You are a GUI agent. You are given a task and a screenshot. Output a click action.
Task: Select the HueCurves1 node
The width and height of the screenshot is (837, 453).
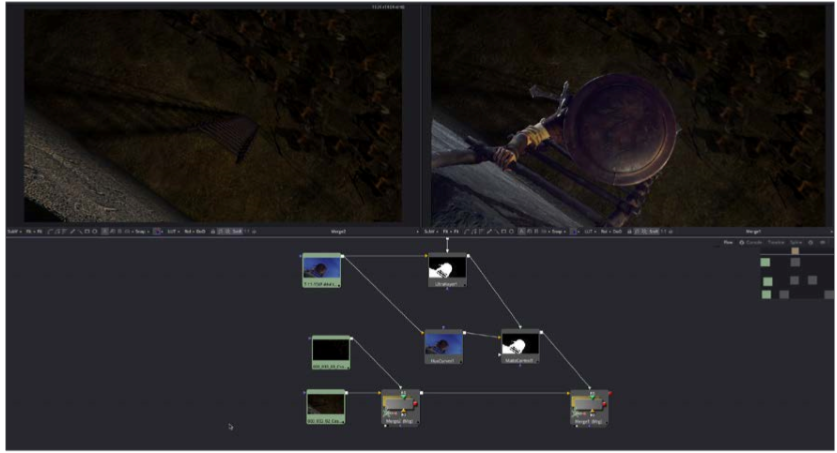click(x=443, y=346)
